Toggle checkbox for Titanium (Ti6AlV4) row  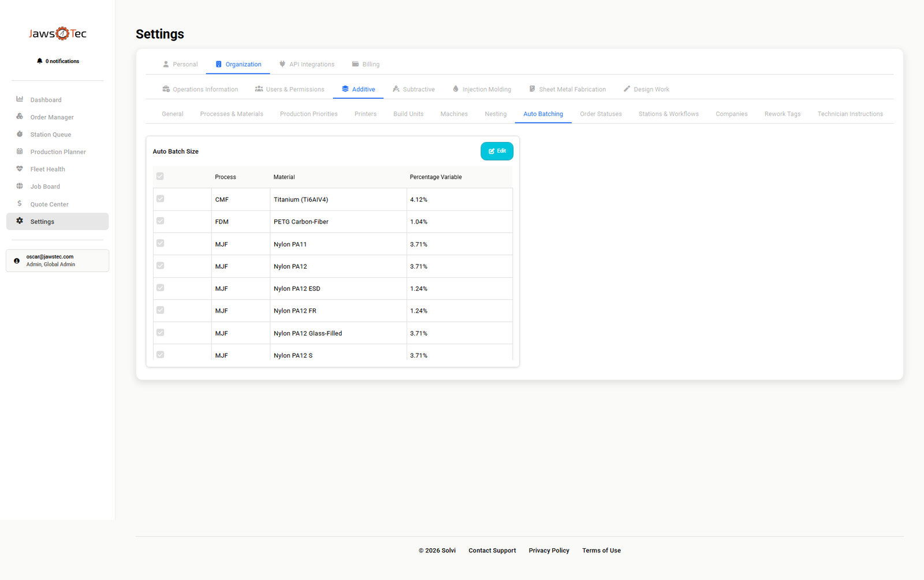(x=160, y=199)
